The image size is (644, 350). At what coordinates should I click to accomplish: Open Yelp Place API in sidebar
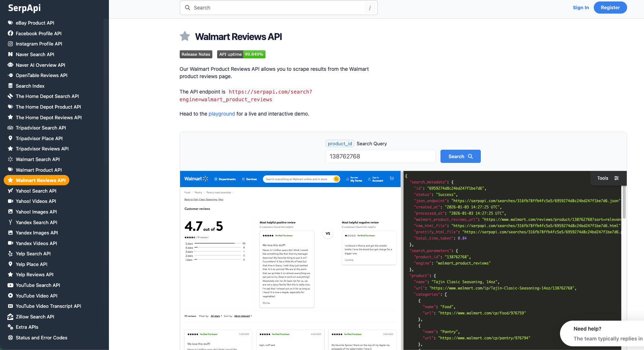[32, 264]
